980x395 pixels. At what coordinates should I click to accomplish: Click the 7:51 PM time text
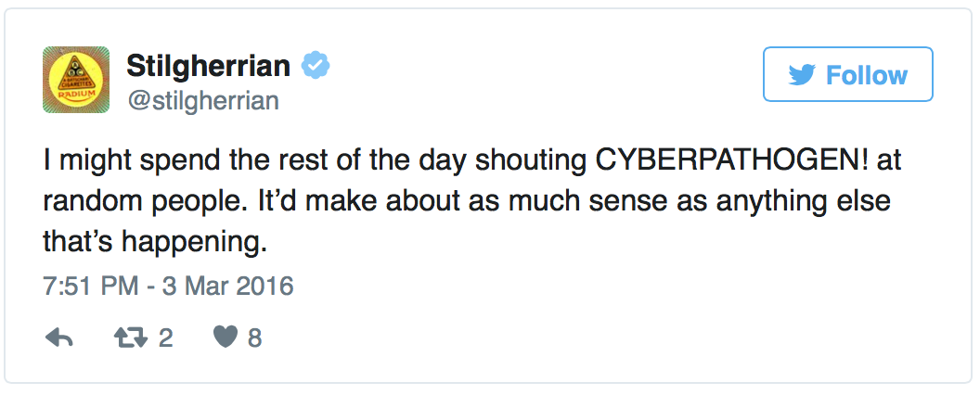(88, 286)
